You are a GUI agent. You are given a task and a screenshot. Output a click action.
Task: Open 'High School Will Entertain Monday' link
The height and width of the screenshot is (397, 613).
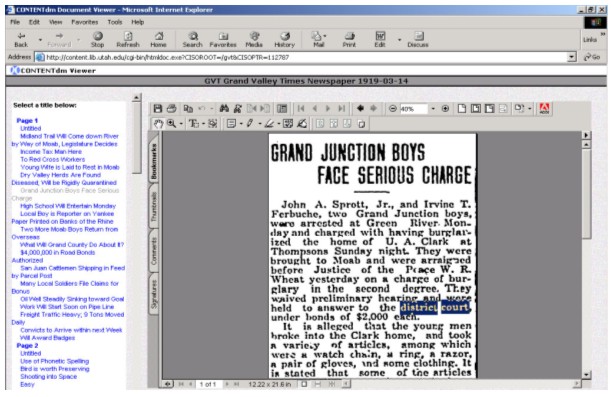click(68, 206)
